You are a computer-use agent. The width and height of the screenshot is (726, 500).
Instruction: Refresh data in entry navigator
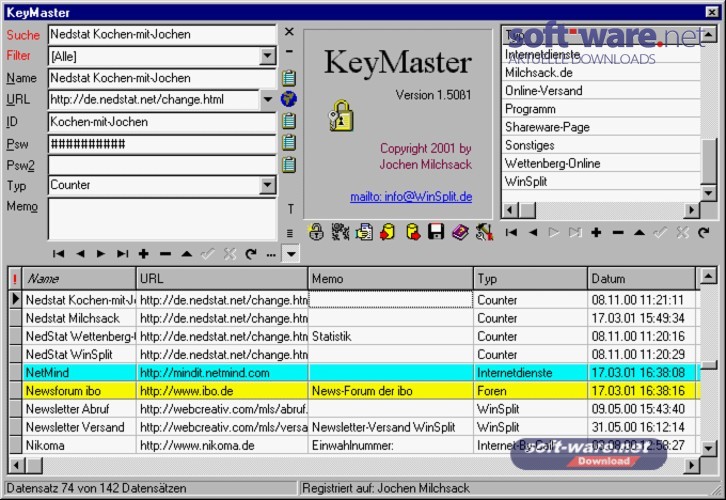pyautogui.click(x=251, y=254)
